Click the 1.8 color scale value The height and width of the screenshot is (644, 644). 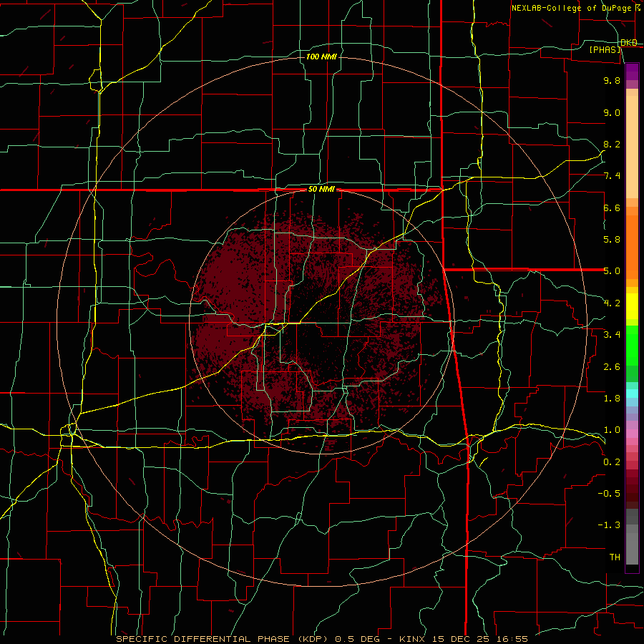click(x=612, y=399)
